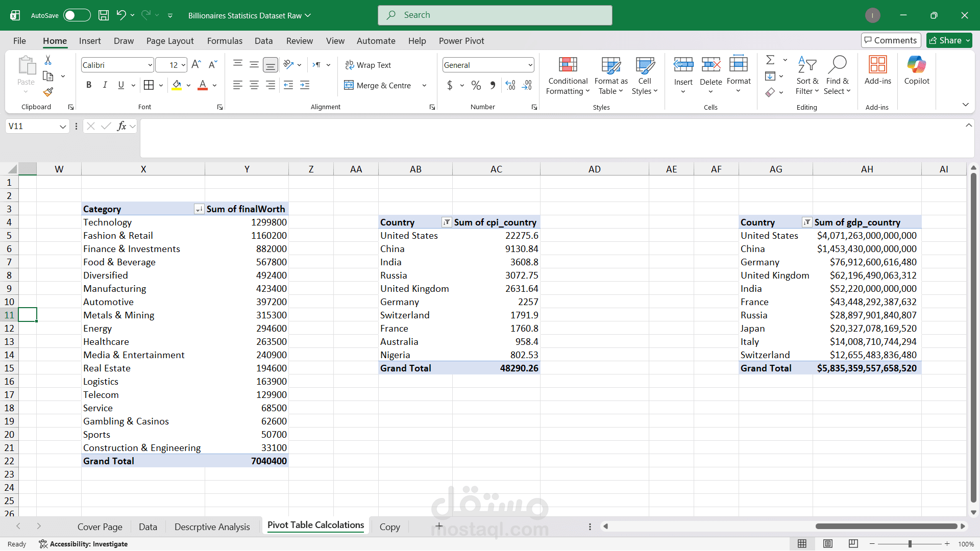Screen dimensions: 980x551
Task: Open the font name Calibri dropdown
Action: pos(150,65)
